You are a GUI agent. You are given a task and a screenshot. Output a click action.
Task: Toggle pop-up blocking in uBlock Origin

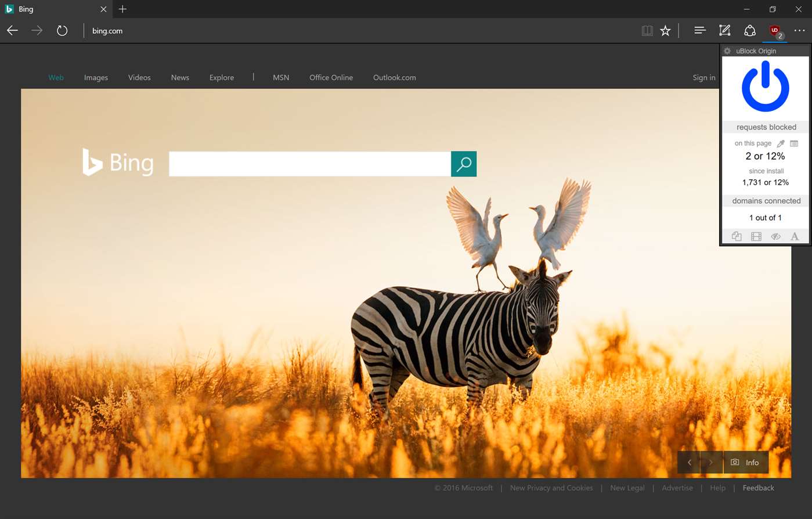tap(736, 236)
